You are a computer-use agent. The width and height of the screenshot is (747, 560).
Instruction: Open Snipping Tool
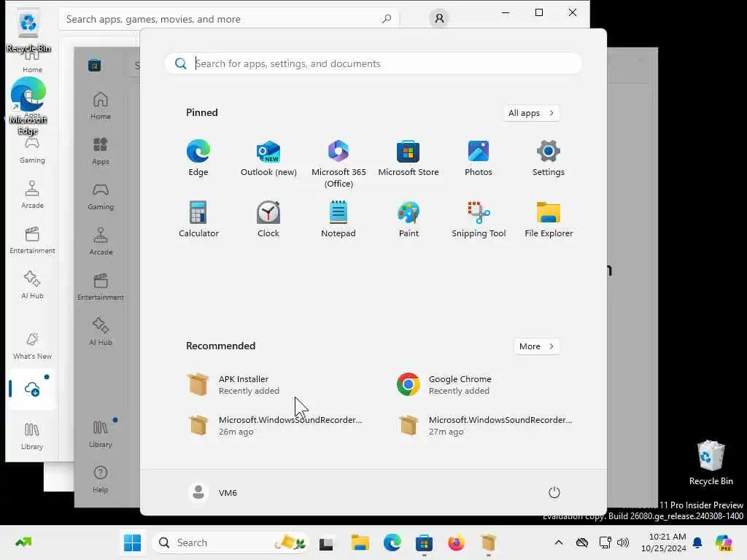479,219
